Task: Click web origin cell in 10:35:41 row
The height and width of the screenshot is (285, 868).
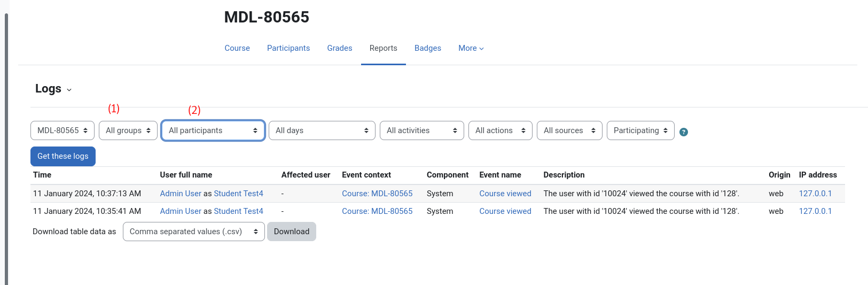Action: [x=776, y=211]
